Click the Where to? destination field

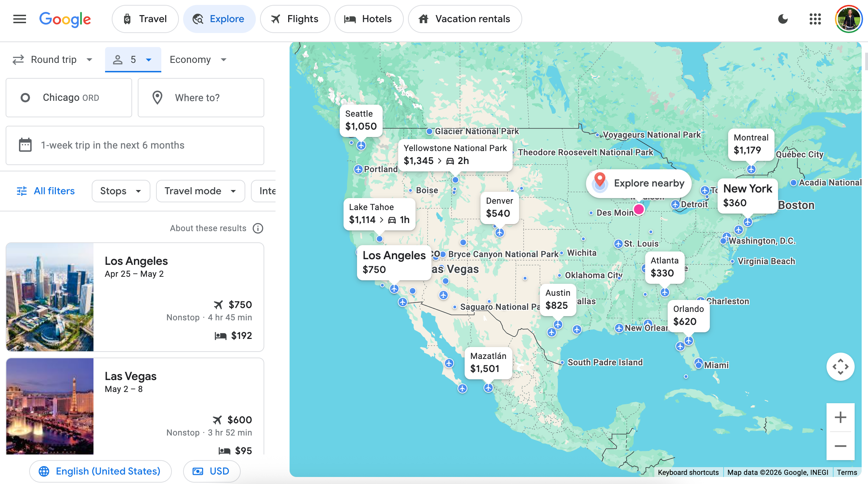(x=201, y=98)
